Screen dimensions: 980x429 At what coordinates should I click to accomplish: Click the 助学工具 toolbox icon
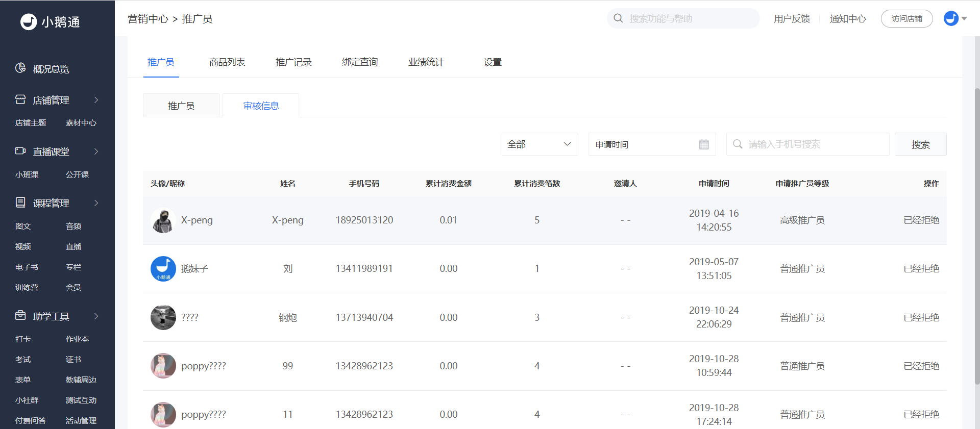point(20,315)
